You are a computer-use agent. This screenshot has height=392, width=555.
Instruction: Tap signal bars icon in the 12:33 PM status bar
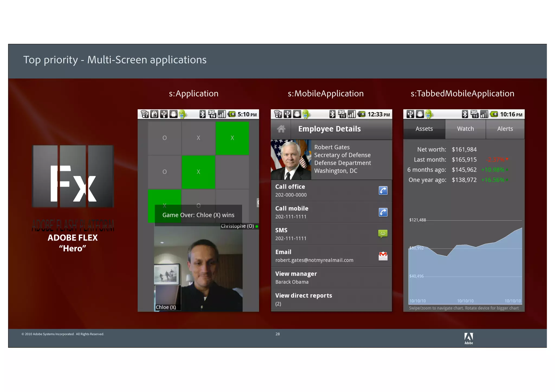351,114
